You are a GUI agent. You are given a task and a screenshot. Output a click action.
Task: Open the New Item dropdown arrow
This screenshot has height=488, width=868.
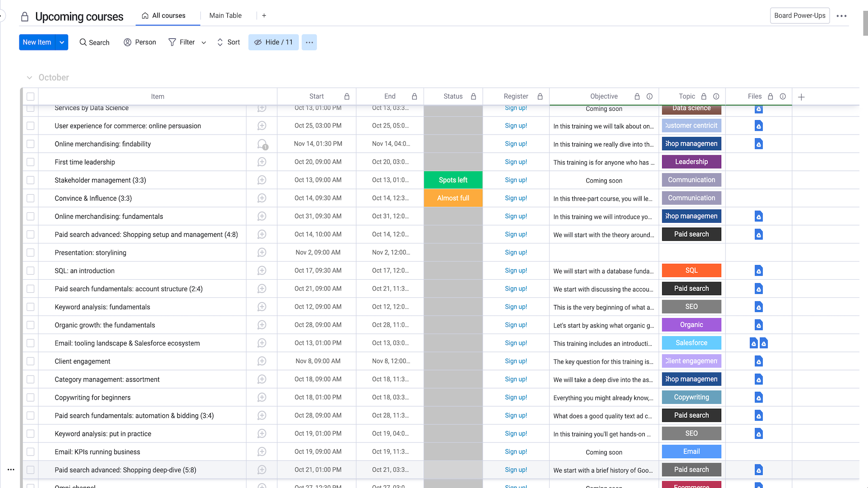[62, 42]
